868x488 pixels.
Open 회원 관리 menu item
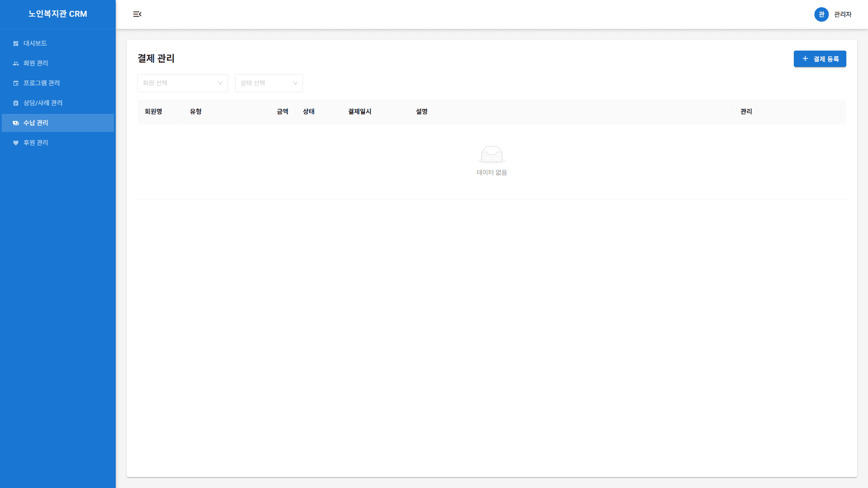click(x=36, y=63)
